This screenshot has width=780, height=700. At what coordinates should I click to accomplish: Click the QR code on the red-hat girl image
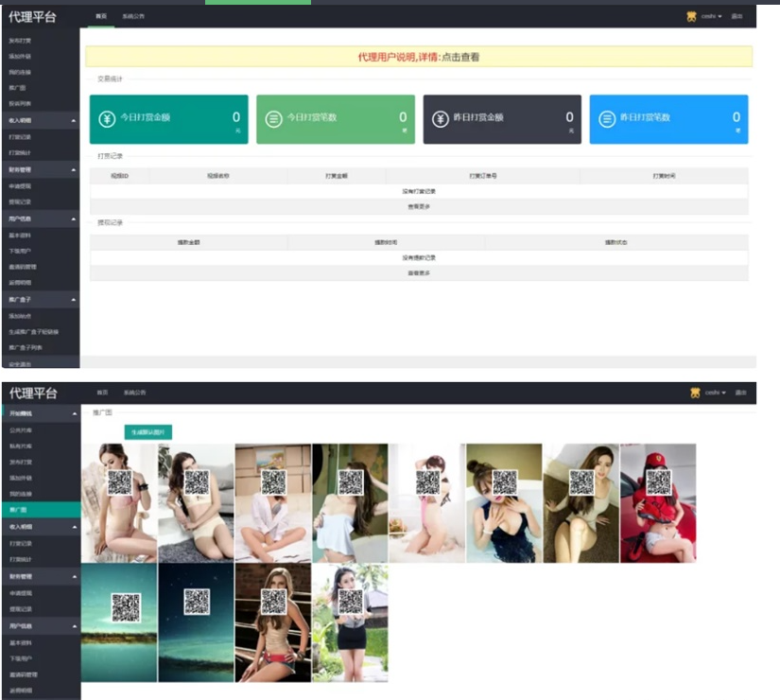point(658,481)
